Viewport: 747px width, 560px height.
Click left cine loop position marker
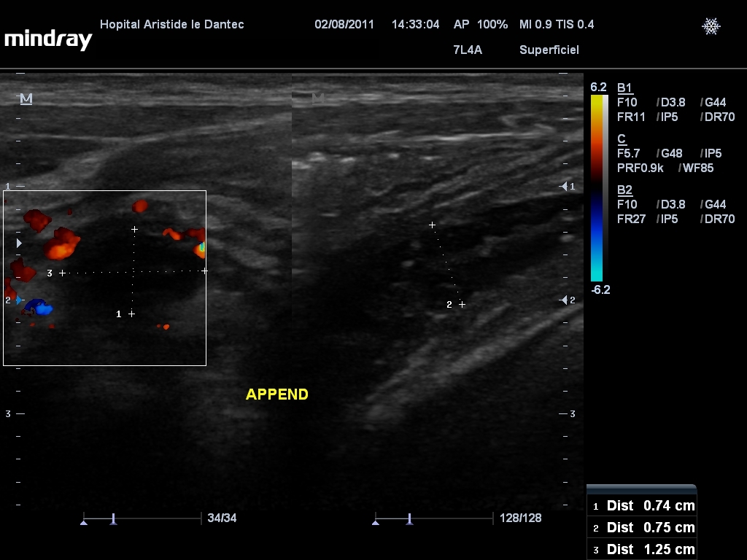(113, 519)
